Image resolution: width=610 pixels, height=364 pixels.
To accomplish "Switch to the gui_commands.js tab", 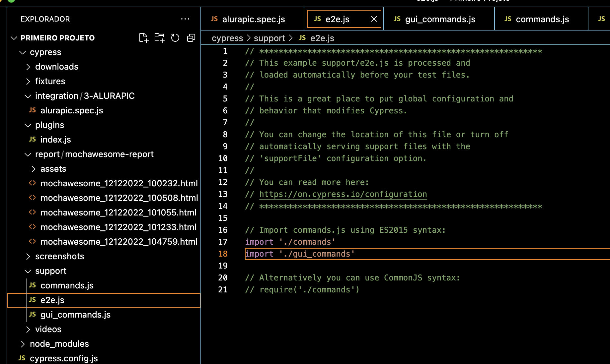I will [440, 19].
